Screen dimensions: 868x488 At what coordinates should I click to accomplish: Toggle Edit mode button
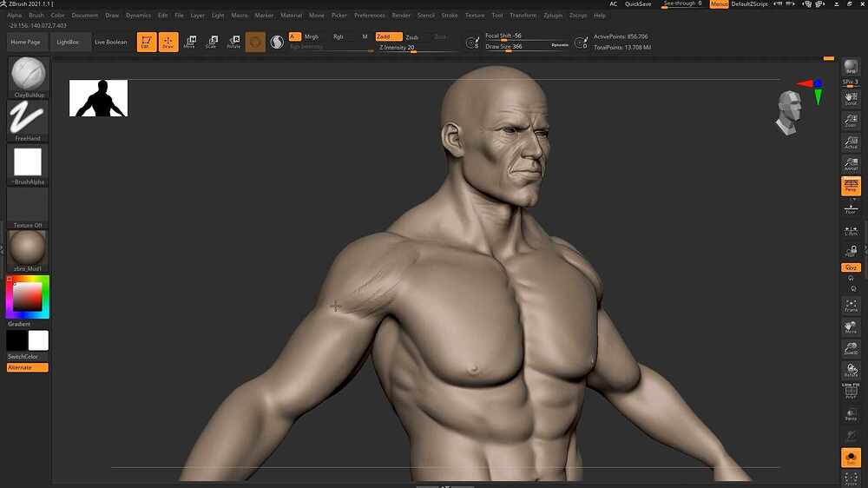pyautogui.click(x=147, y=42)
